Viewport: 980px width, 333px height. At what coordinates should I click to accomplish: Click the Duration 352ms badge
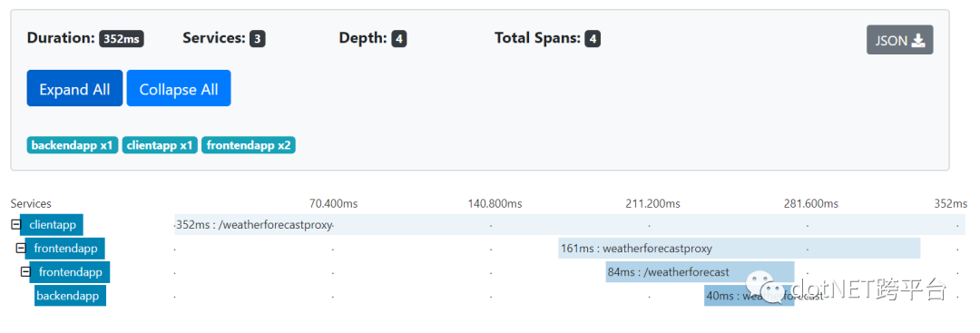(x=122, y=39)
